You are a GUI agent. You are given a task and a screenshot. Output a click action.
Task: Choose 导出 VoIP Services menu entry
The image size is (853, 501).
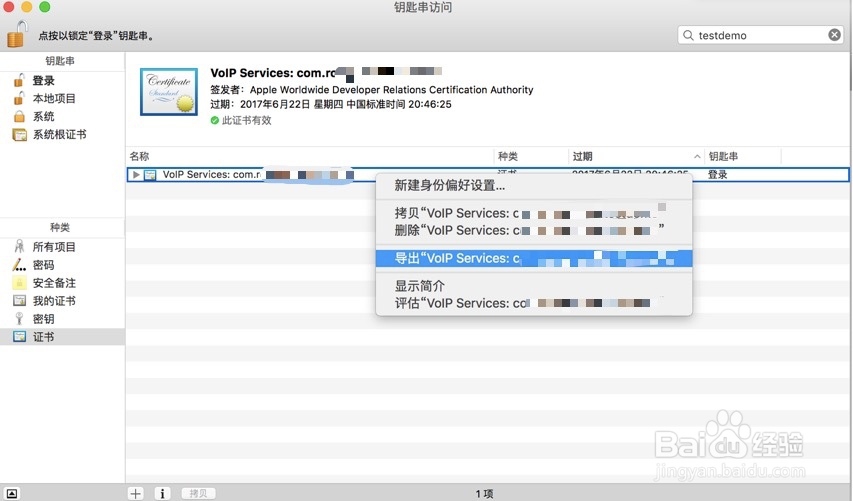point(534,258)
